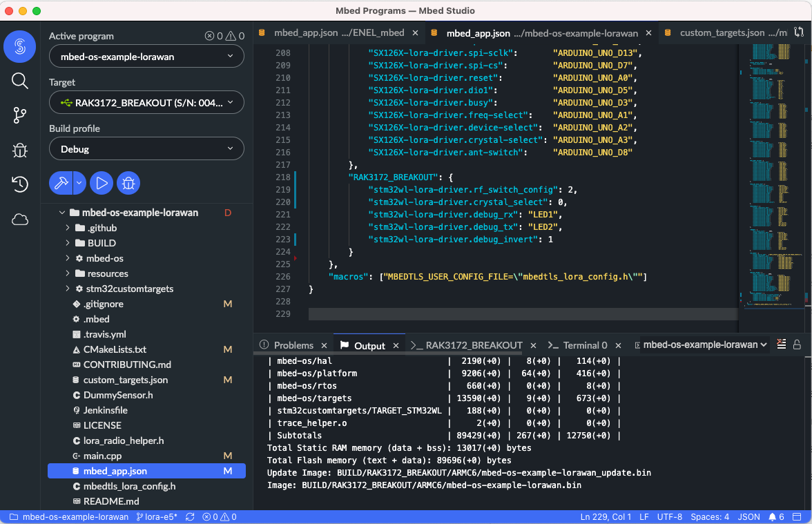The width and height of the screenshot is (812, 524).
Task: Click the synchronize changes icon in status bar
Action: pos(190,516)
